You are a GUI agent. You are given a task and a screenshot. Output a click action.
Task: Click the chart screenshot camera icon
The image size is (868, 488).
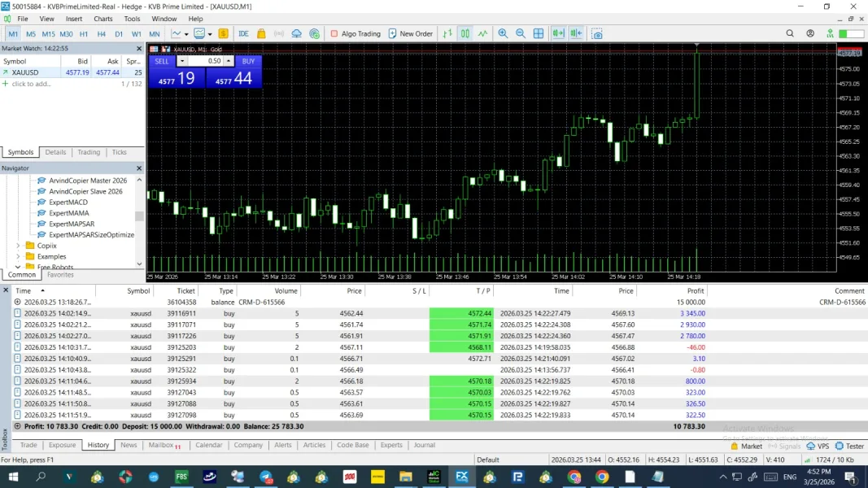tap(597, 33)
